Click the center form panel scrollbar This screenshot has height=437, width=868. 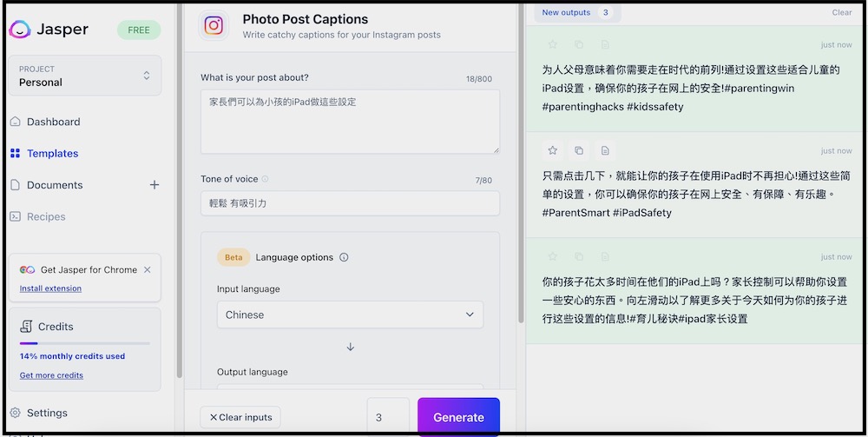[520, 163]
